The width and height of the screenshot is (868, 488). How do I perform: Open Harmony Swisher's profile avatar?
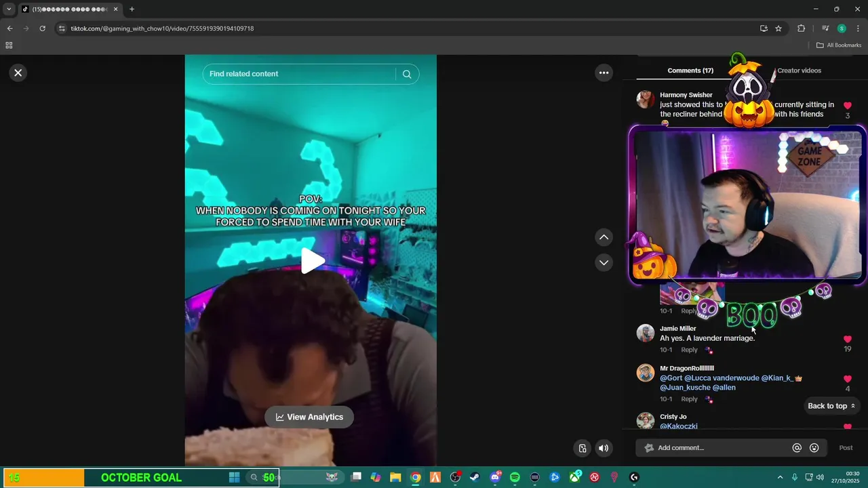click(646, 100)
